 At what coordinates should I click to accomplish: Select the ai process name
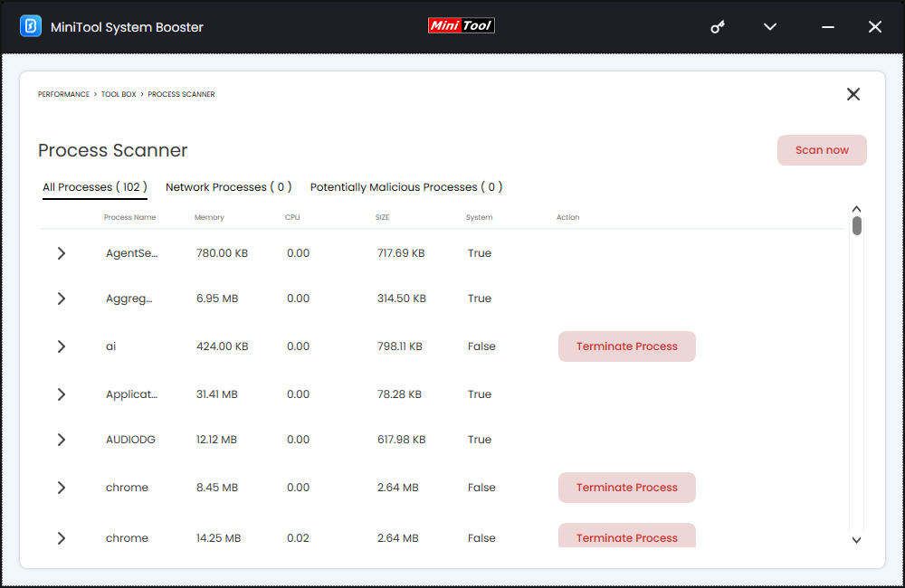[110, 346]
